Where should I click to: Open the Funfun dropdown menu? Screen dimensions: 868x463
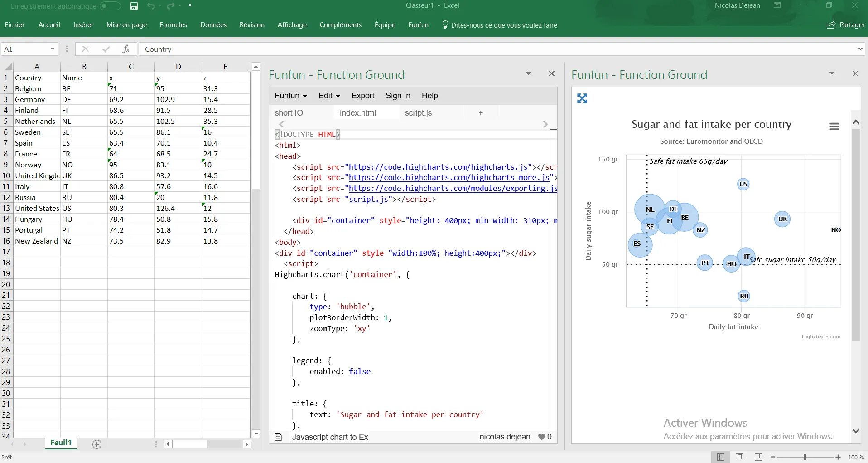[x=291, y=96]
